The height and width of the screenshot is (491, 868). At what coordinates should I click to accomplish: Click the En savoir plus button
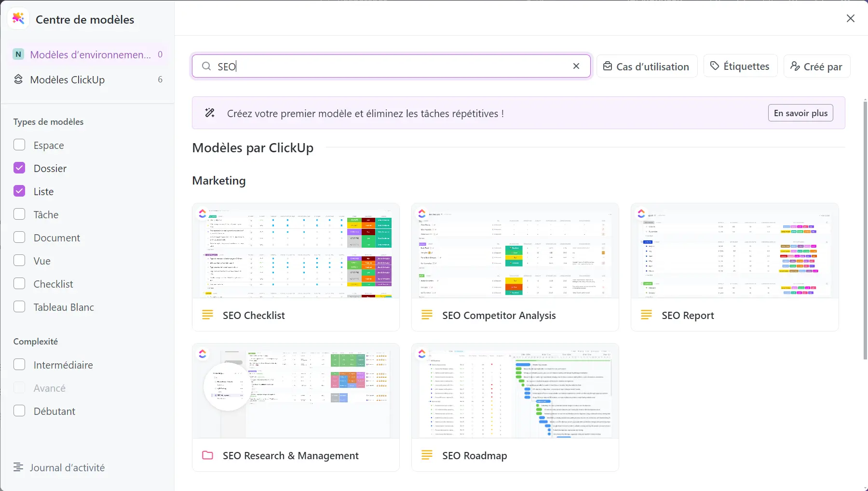[800, 113]
